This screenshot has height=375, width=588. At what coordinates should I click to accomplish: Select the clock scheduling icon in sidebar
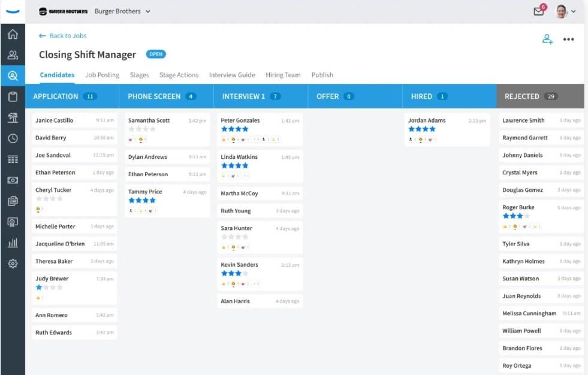(x=13, y=138)
